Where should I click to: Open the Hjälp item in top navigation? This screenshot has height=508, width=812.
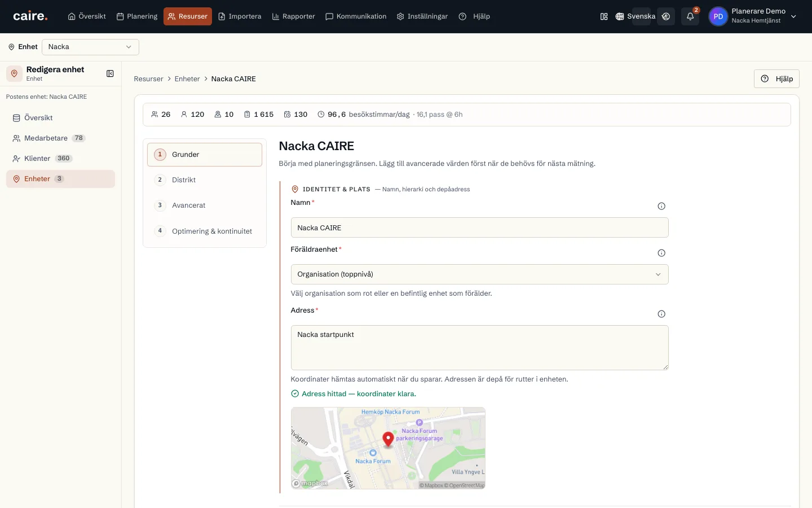pos(474,16)
